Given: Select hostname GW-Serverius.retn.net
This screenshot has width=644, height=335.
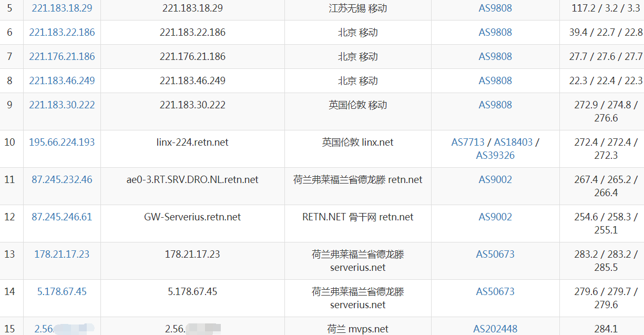Looking at the screenshot, I should click(x=192, y=217).
